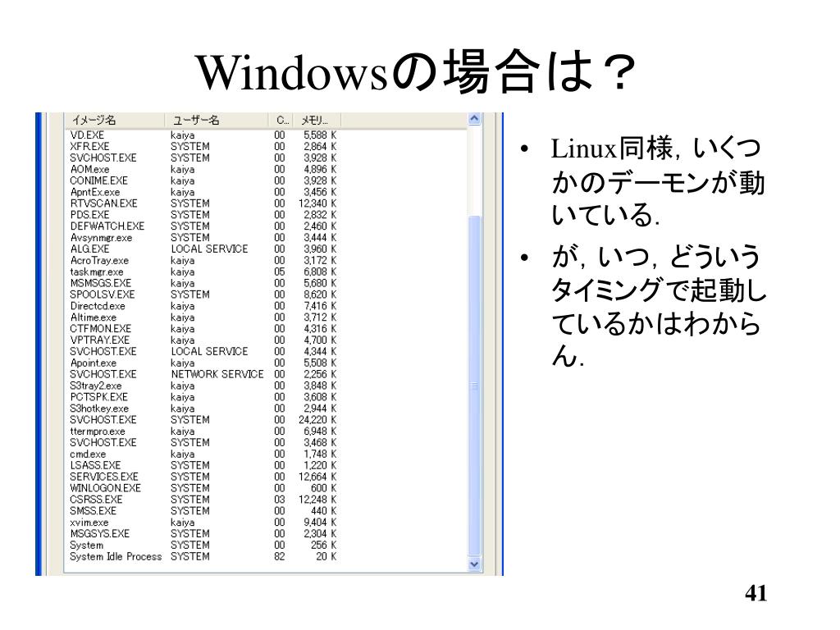840x630 pixels.
Task: Click the 9,404 K memory value
Action: point(321,523)
